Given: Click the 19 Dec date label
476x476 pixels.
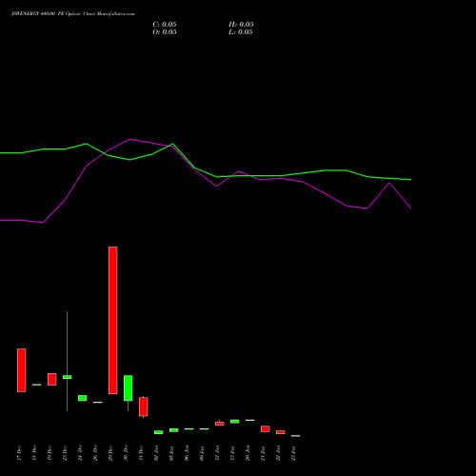Looking at the screenshot, I should pyautogui.click(x=50, y=453).
